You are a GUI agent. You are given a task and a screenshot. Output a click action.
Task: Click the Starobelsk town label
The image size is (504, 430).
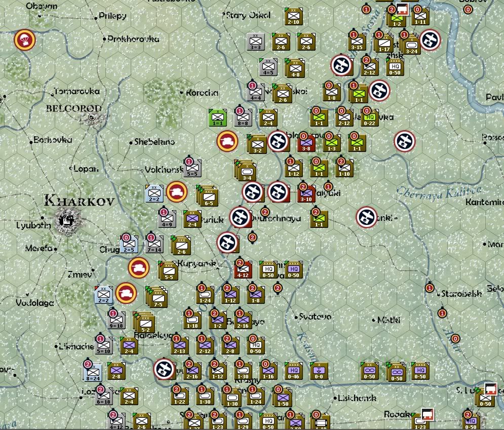click(461, 293)
